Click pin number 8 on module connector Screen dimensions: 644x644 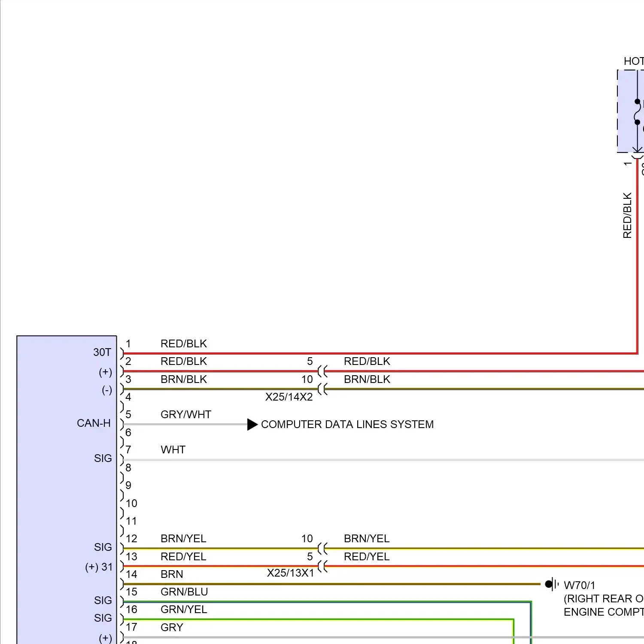click(x=128, y=468)
